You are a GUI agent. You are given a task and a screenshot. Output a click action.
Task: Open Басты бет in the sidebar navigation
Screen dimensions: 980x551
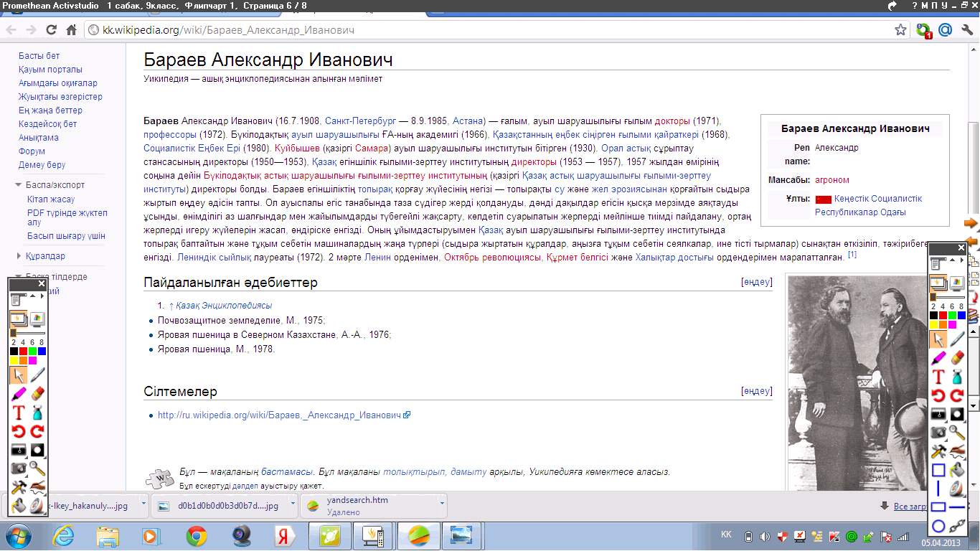(39, 56)
